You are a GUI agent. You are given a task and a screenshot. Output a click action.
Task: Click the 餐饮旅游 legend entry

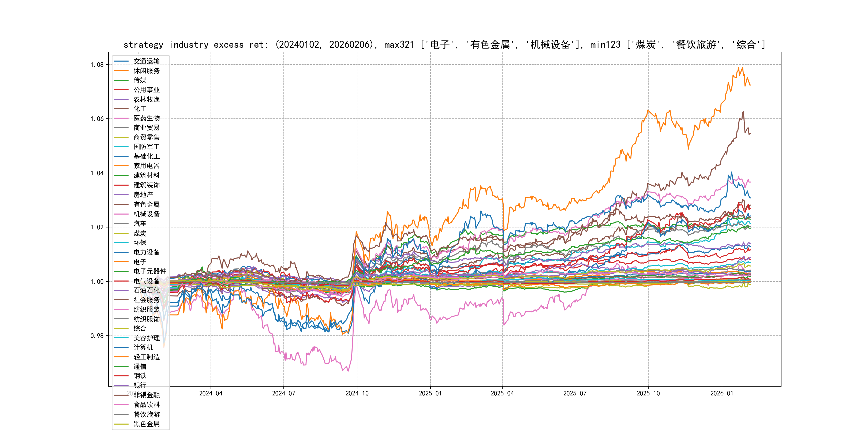click(x=146, y=414)
